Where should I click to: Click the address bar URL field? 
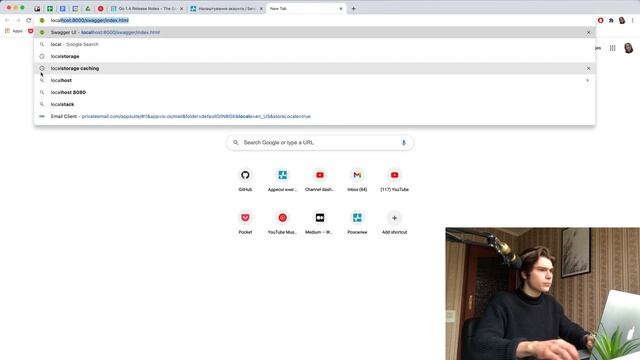[314, 20]
